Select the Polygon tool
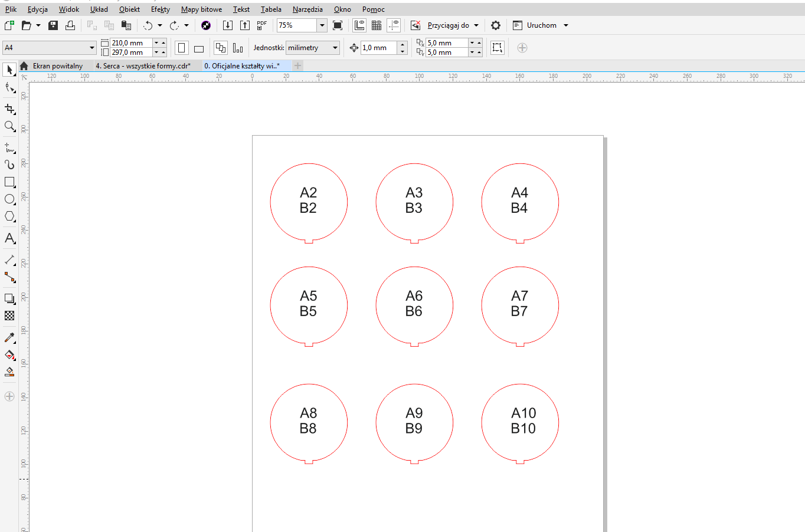 pos(9,216)
